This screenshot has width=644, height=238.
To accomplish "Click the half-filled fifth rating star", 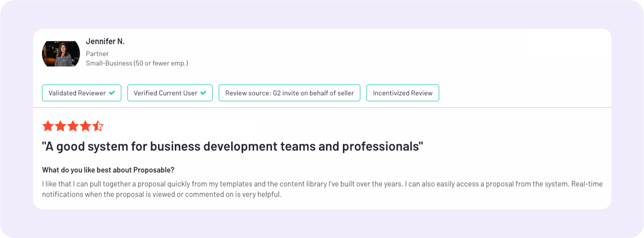I will pyautogui.click(x=98, y=126).
